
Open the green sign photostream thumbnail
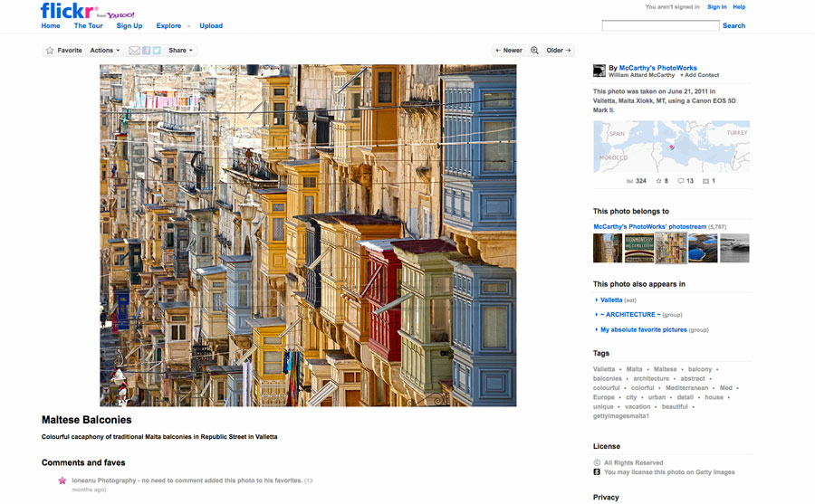pyautogui.click(x=639, y=248)
